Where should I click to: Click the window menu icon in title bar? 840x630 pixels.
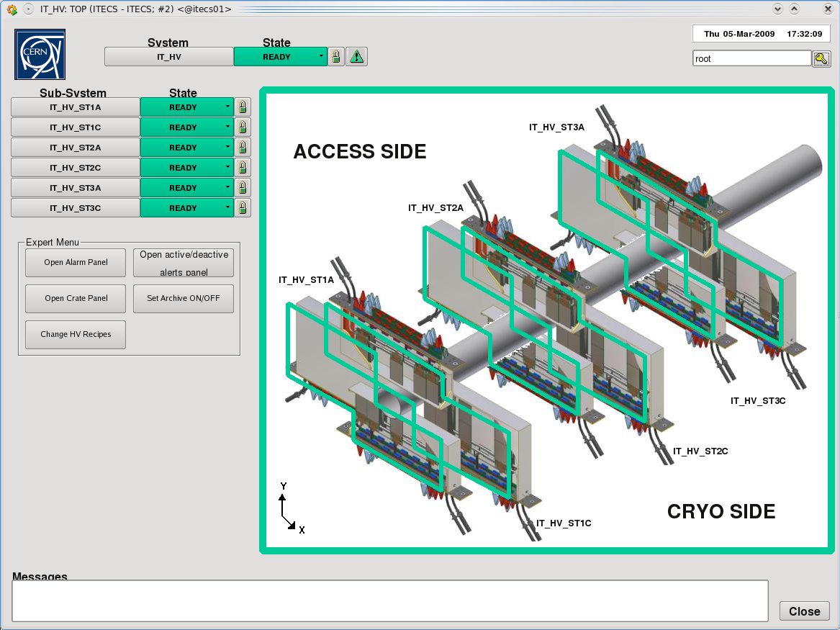tap(27, 9)
